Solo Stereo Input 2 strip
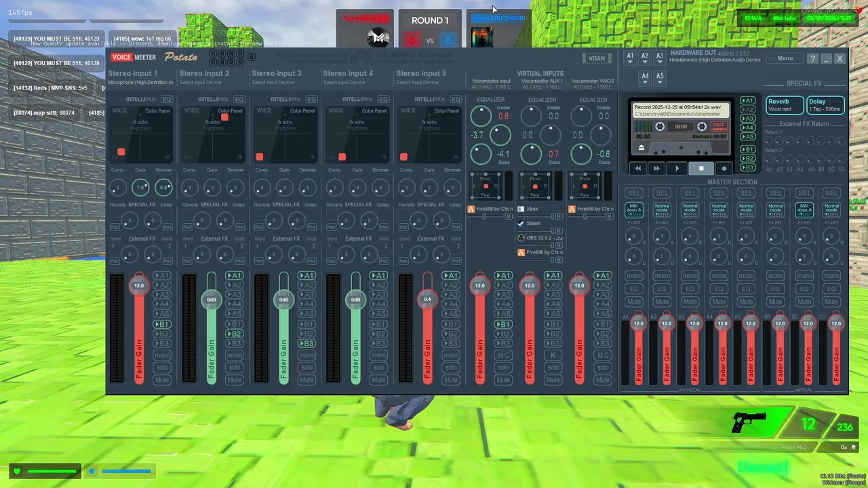This screenshot has width=868, height=488. [234, 367]
